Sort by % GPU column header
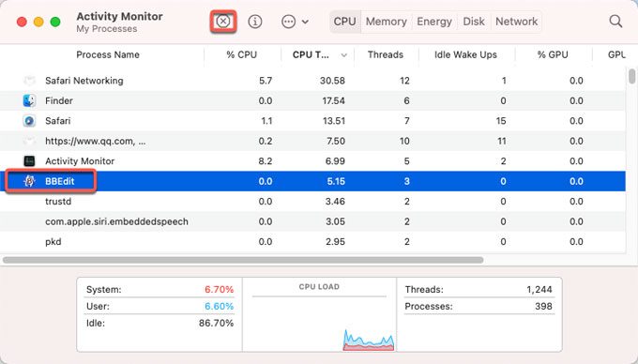Screen dimensions: 638x364 (x=553, y=54)
